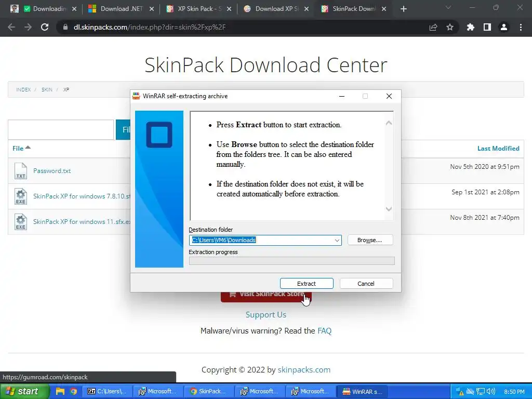Click the taskbar clock 8:50 PM

[514, 392]
